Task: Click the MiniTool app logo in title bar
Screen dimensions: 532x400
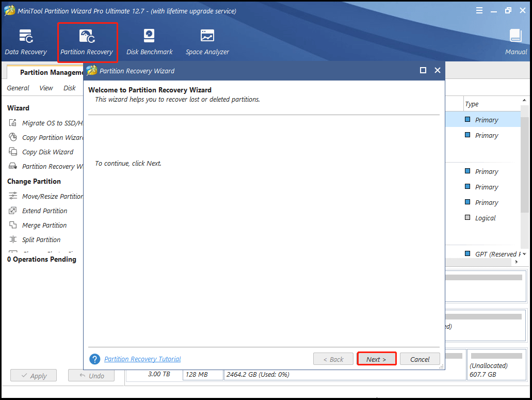Action: pyautogui.click(x=9, y=10)
